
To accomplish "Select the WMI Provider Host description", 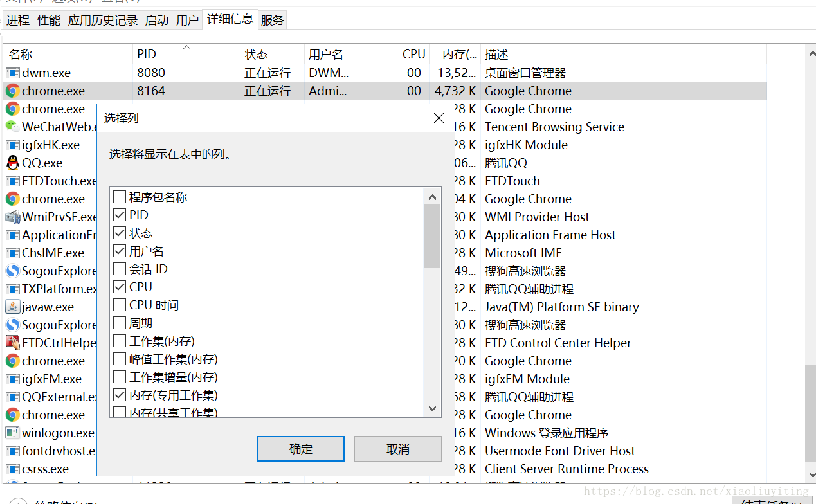I will click(x=537, y=217).
